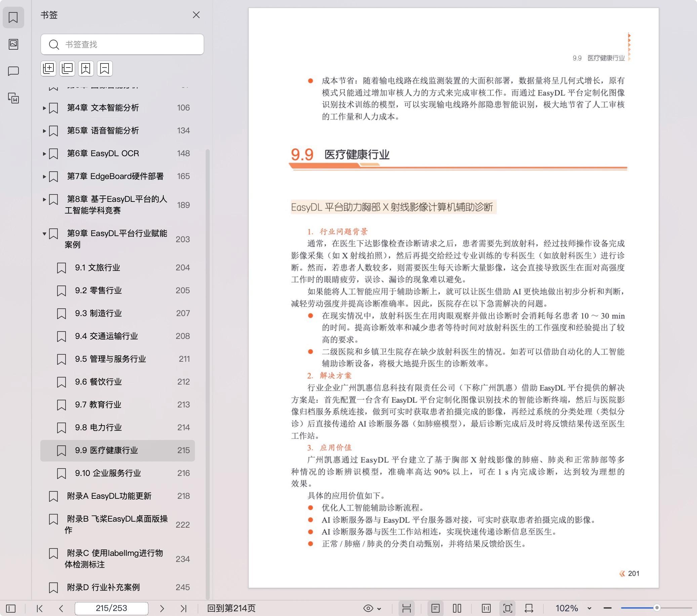Click highlighted title EasyDL 平台助力胸部 X 射线影像
Image resolution: width=697 pixels, height=616 pixels.
coord(392,207)
